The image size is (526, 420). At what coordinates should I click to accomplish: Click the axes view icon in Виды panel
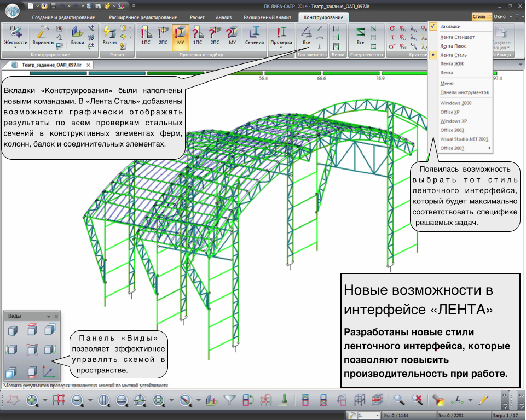(49, 372)
